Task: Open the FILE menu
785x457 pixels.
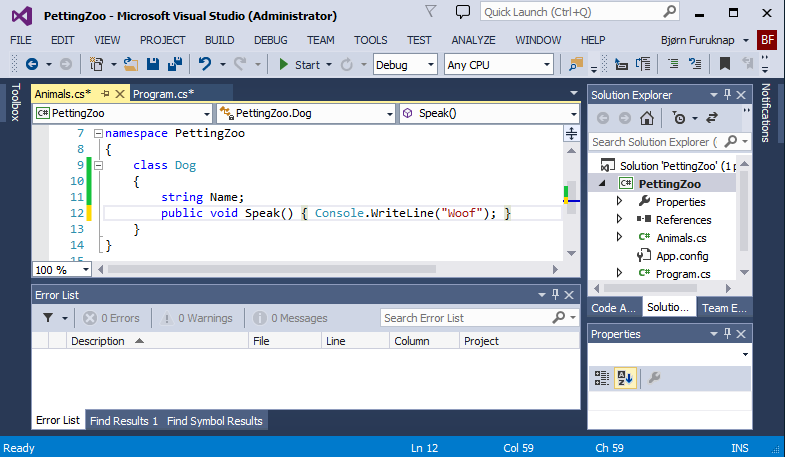Action: [x=21, y=40]
